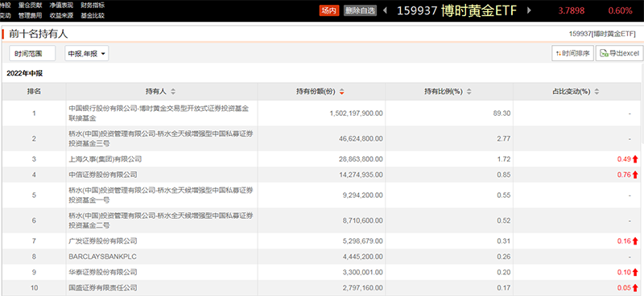This screenshot has width=644, height=296.
Task: Click holding ratio 1.72
Action: point(505,159)
